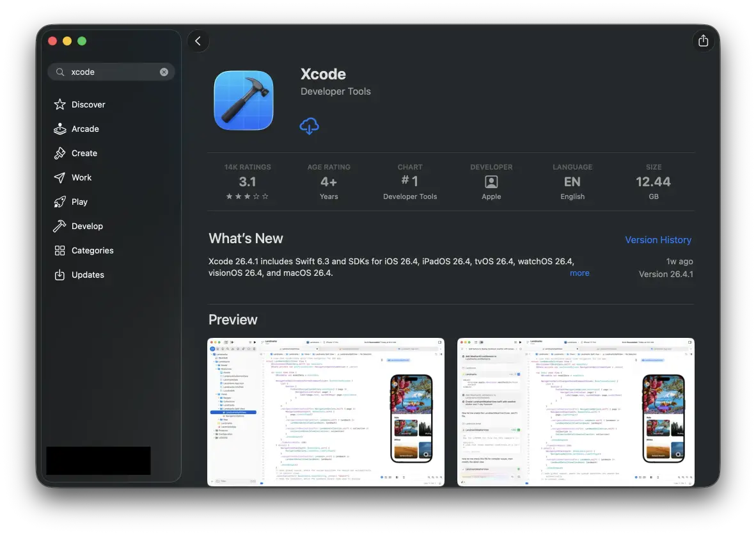This screenshot has width=756, height=535.
Task: Click the Apple developer name
Action: (x=491, y=196)
